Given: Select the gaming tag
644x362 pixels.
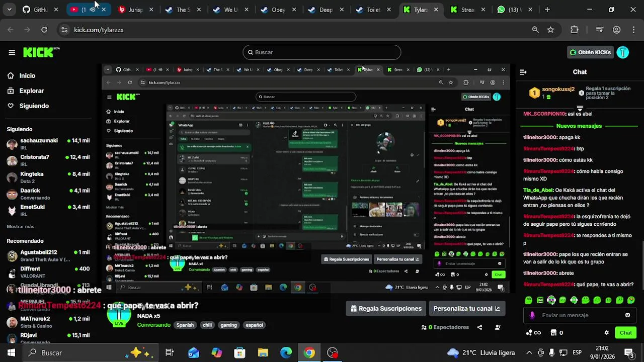Looking at the screenshot, I should 228,325.
